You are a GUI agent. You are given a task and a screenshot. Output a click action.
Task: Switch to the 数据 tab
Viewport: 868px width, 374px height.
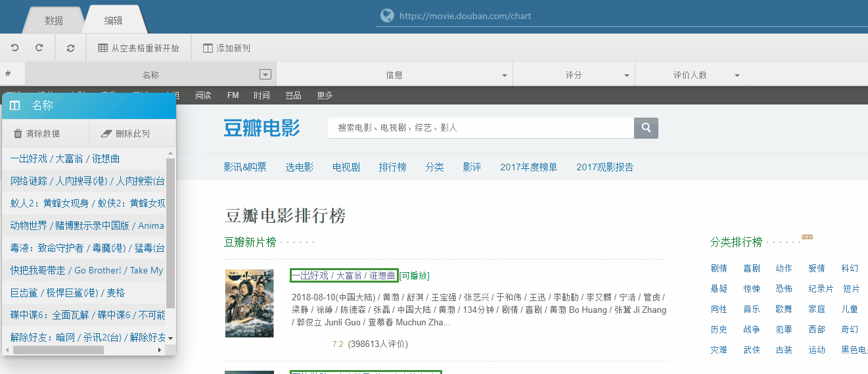click(x=54, y=20)
